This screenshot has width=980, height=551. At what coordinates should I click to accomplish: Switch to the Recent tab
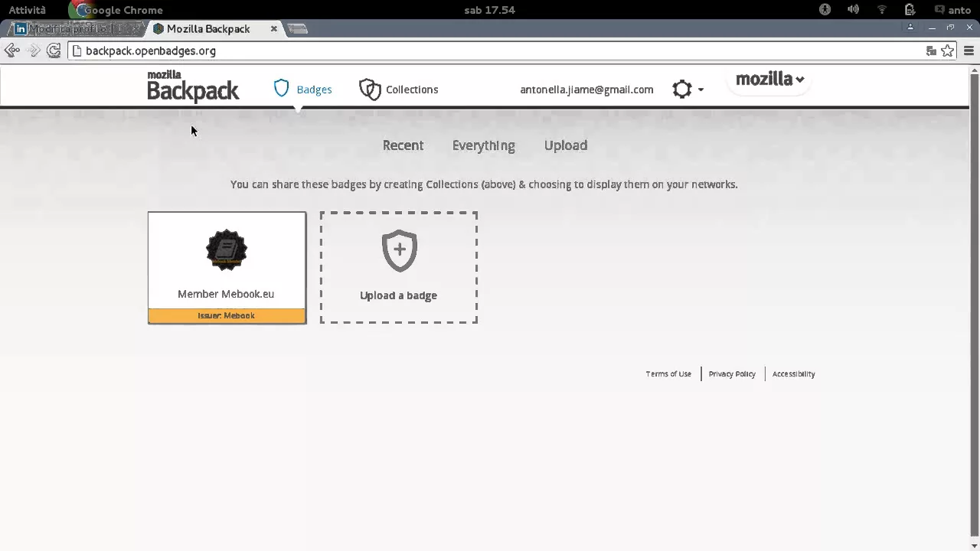tap(403, 145)
